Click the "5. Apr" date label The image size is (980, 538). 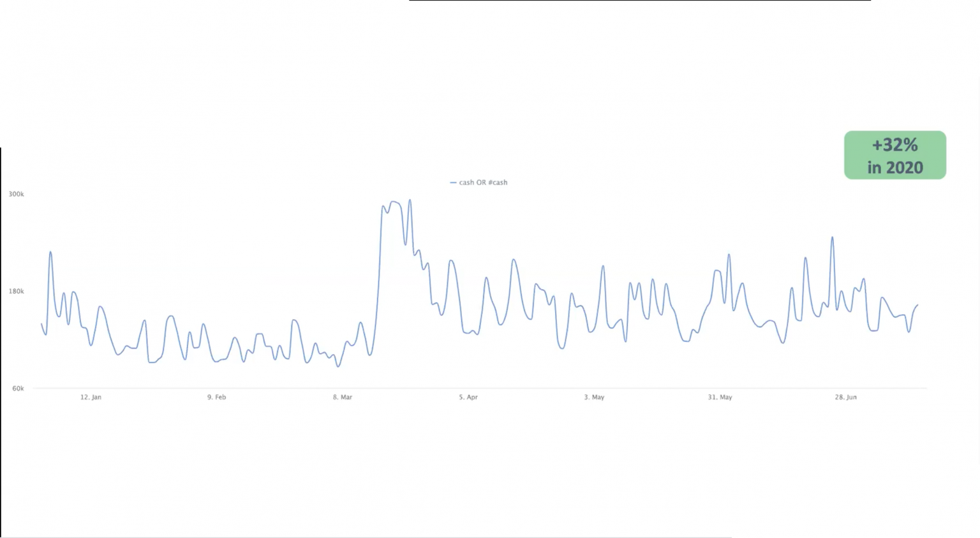468,397
